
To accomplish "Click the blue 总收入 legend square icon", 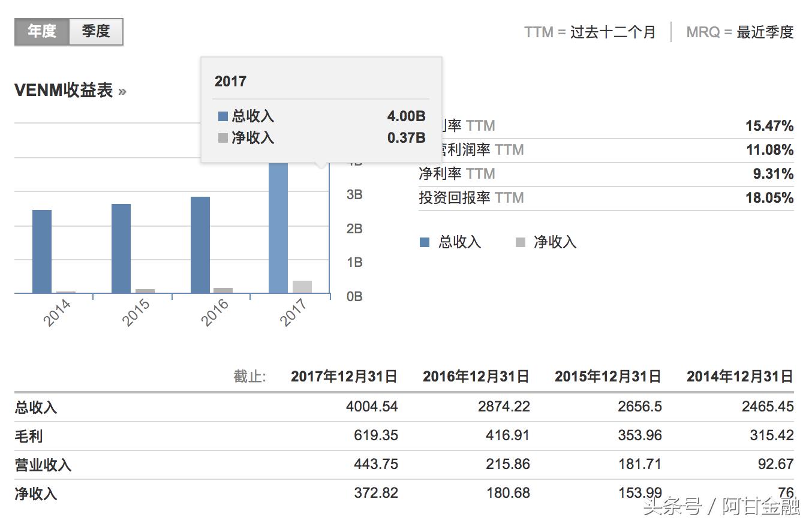I will click(423, 242).
